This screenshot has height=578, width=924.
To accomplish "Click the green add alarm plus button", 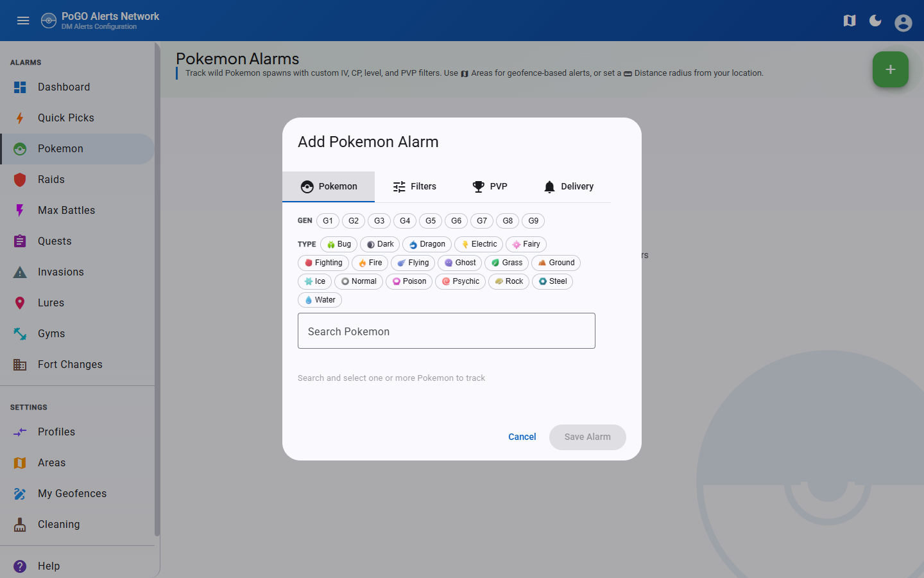I will [x=891, y=69].
